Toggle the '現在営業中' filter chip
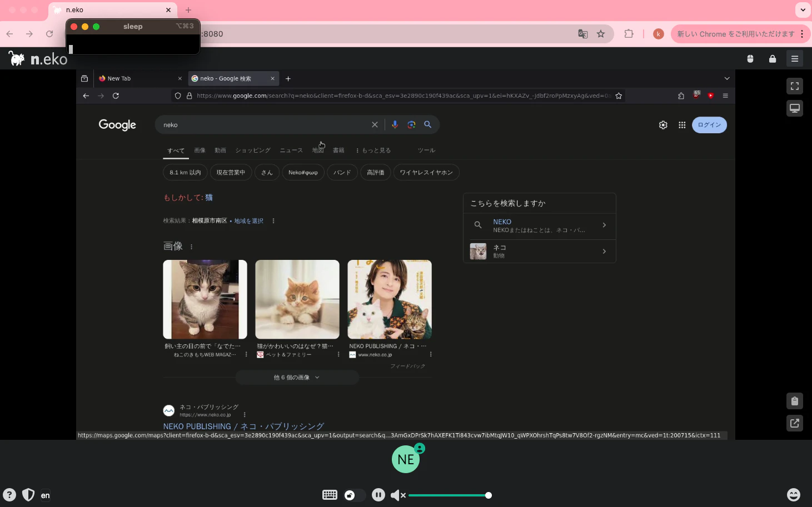Screen dimensions: 812x507 231,172
